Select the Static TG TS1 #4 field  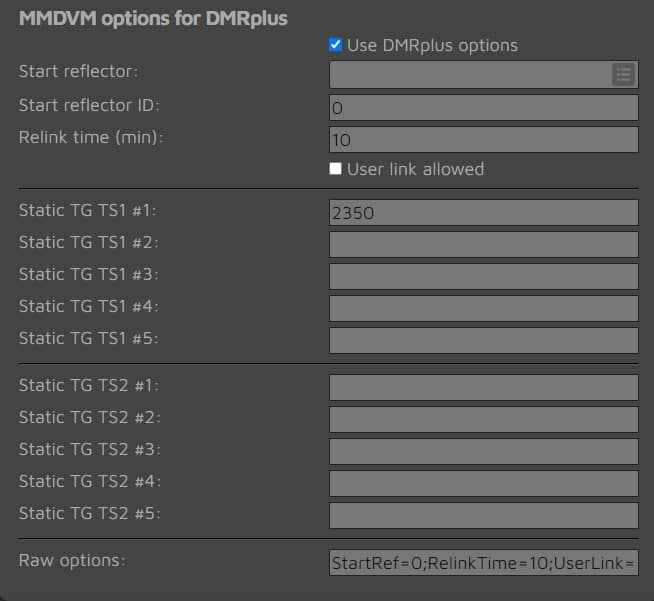pyautogui.click(x=483, y=309)
